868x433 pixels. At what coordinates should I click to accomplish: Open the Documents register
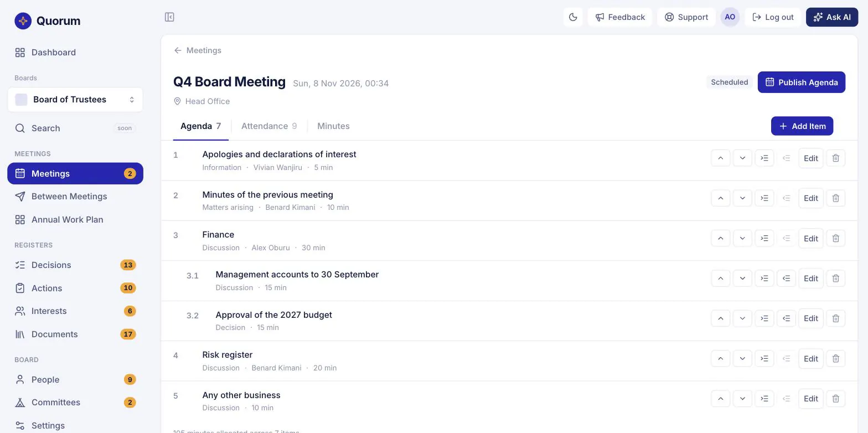tap(75, 334)
